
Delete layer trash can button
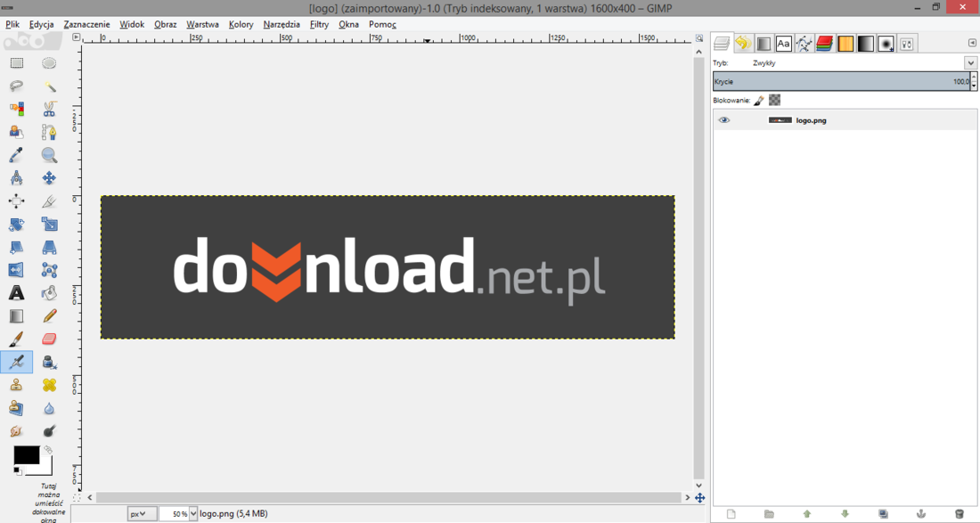(960, 513)
